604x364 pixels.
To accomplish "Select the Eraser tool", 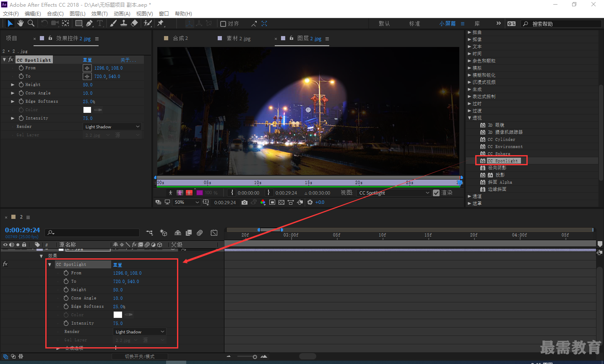I will pyautogui.click(x=134, y=23).
